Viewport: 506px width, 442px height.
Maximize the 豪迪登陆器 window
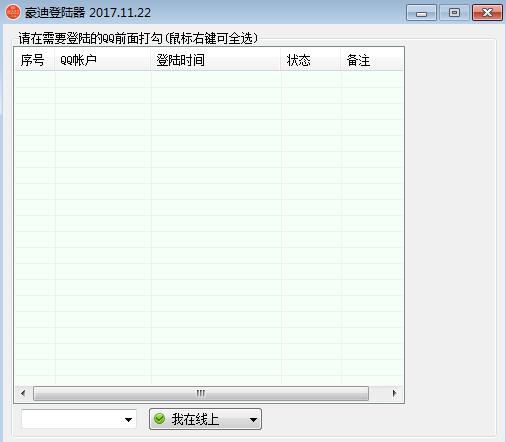coord(454,13)
